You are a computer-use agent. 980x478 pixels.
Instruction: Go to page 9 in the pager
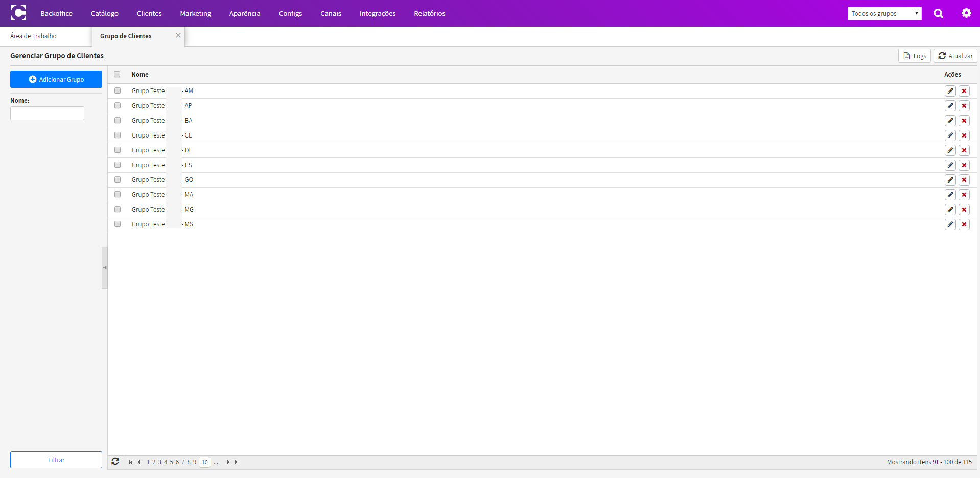point(194,462)
